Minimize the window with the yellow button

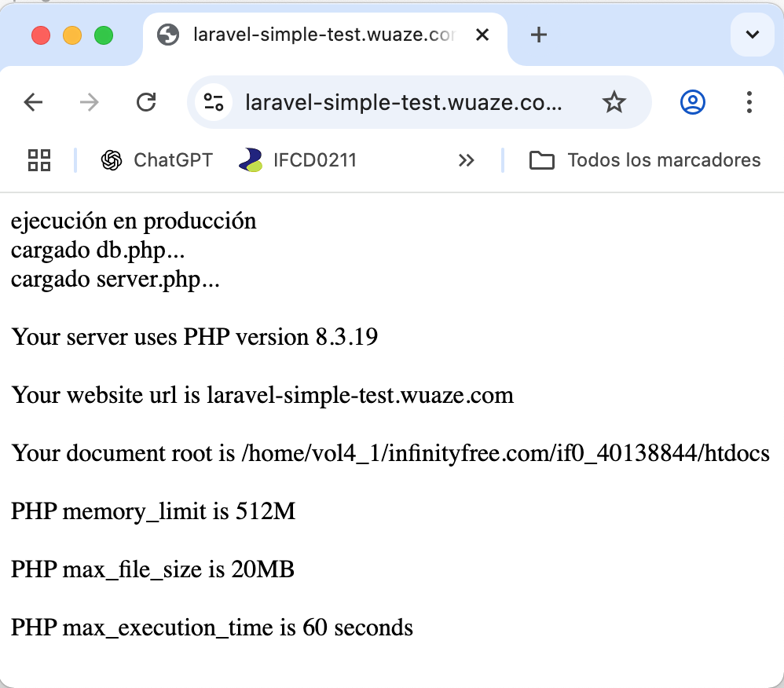click(72, 35)
